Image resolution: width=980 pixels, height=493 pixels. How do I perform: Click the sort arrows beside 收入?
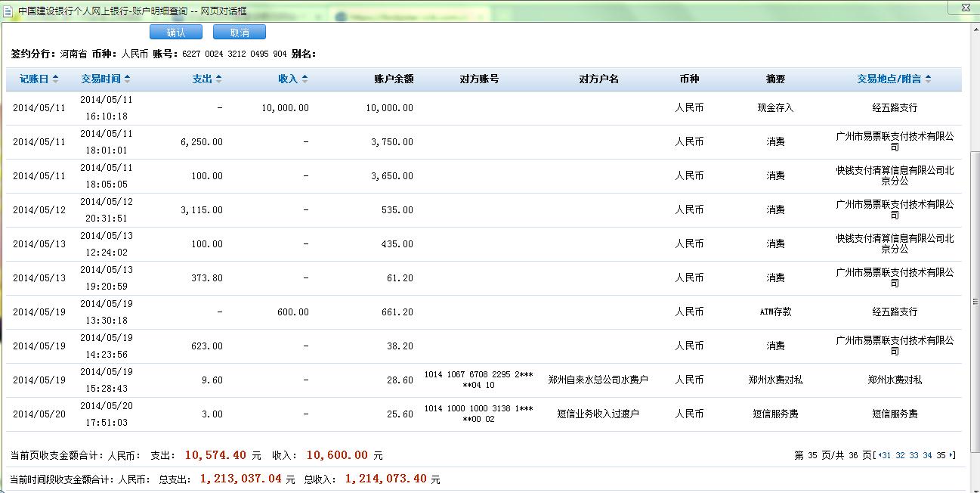(305, 79)
